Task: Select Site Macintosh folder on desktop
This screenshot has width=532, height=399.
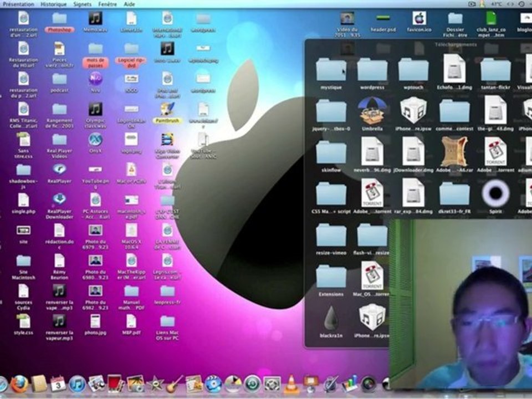Action: [x=23, y=261]
